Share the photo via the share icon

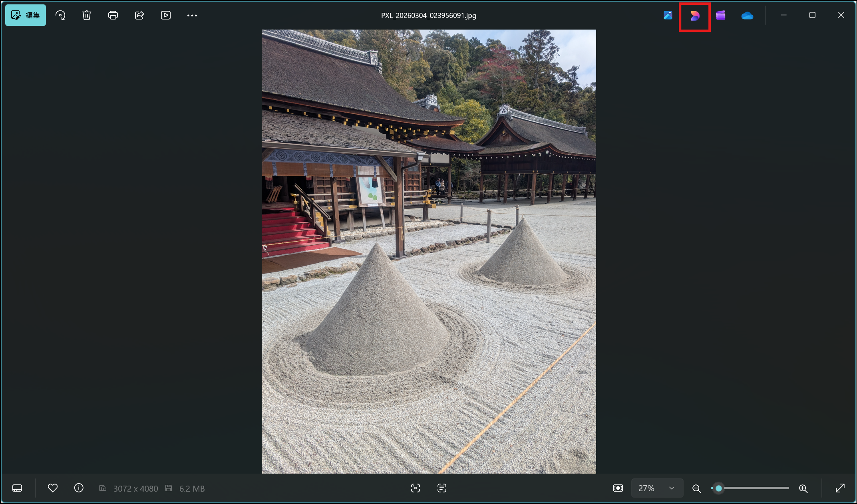139,15
